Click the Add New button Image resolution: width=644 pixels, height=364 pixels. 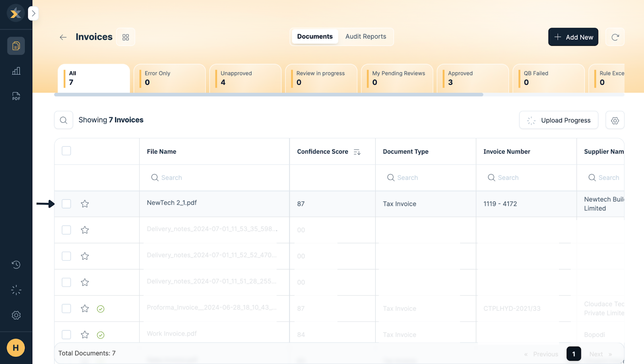tap(573, 37)
